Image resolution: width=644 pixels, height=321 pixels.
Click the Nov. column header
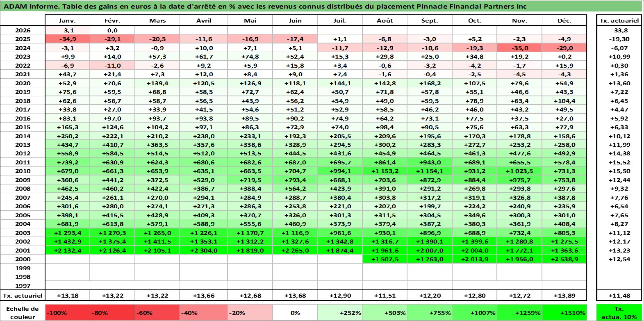[x=519, y=20]
